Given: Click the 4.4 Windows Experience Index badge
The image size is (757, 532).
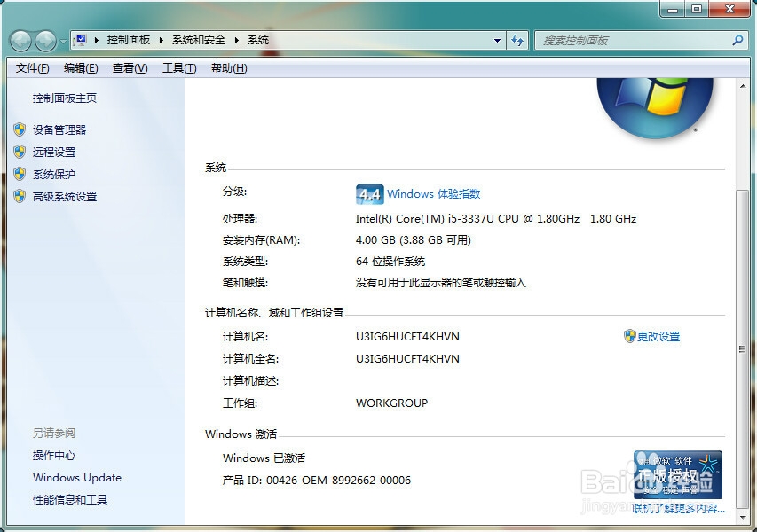Looking at the screenshot, I should pos(369,194).
